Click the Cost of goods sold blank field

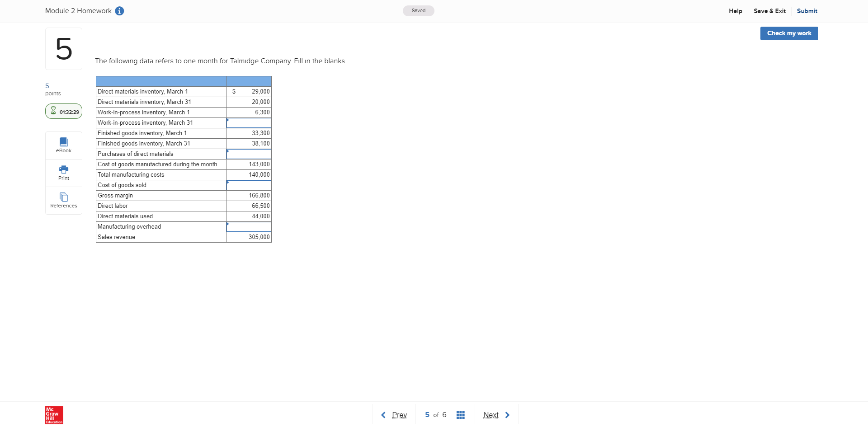click(x=249, y=185)
